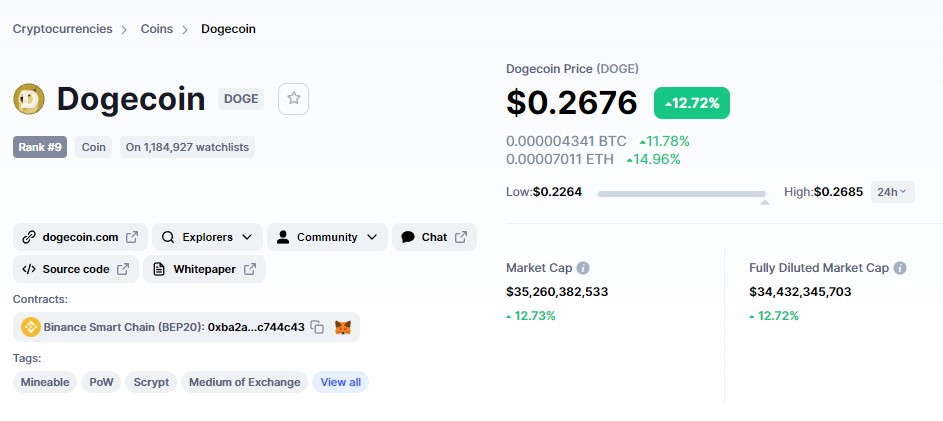Click the Binance Smart Chain logo icon

point(31,327)
